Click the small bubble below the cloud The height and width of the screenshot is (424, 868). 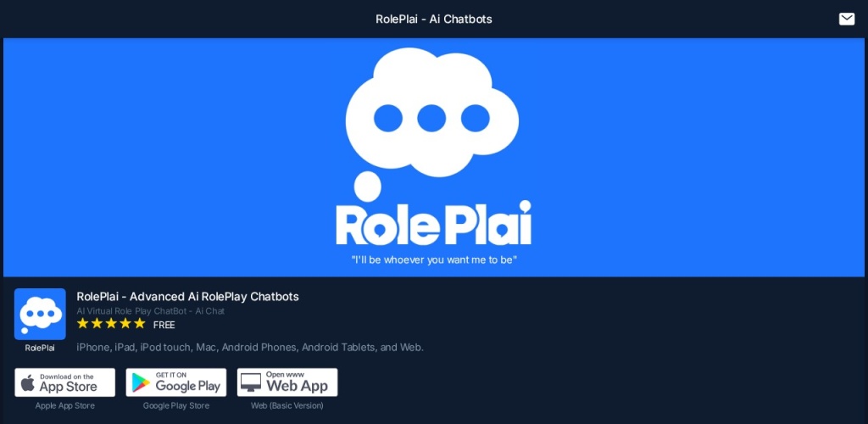[367, 187]
